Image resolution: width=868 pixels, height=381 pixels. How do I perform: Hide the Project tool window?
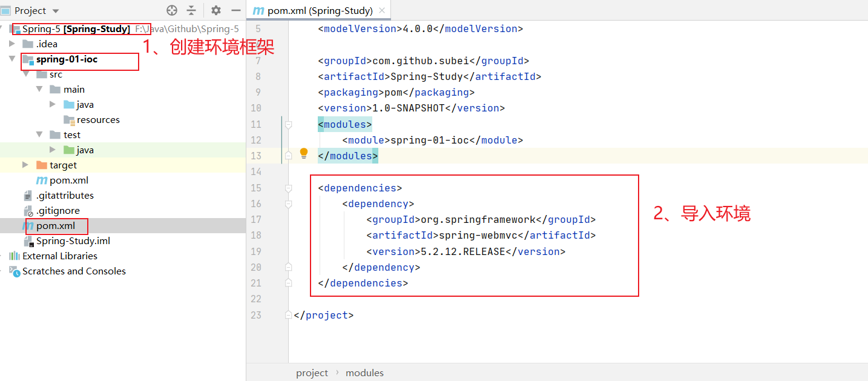235,10
